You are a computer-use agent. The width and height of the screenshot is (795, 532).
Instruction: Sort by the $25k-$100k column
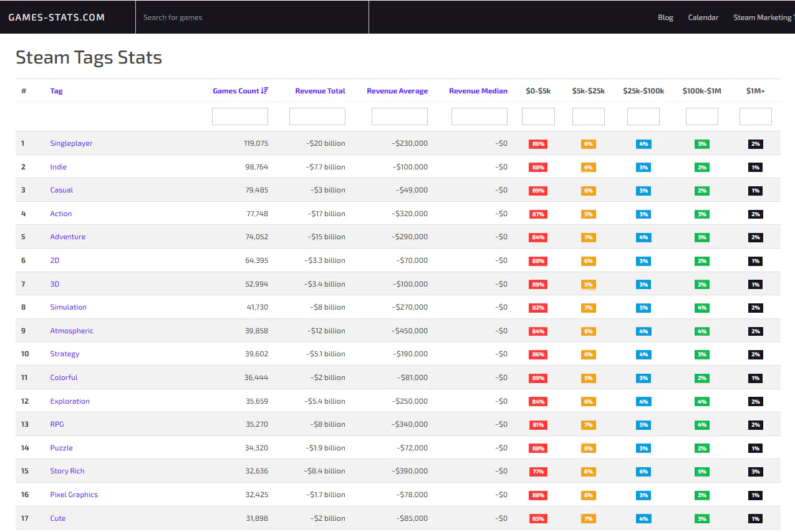pyautogui.click(x=643, y=91)
